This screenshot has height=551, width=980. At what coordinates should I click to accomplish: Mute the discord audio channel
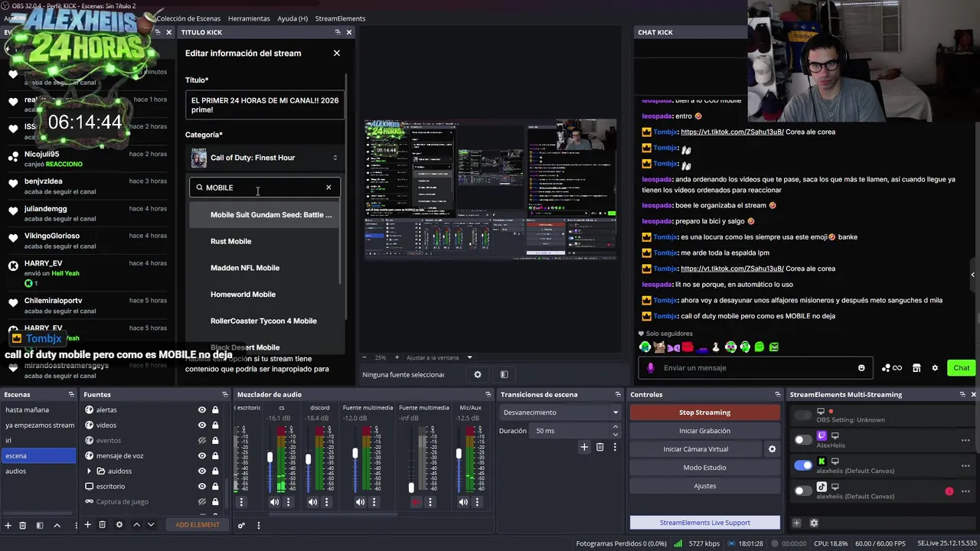click(x=312, y=502)
